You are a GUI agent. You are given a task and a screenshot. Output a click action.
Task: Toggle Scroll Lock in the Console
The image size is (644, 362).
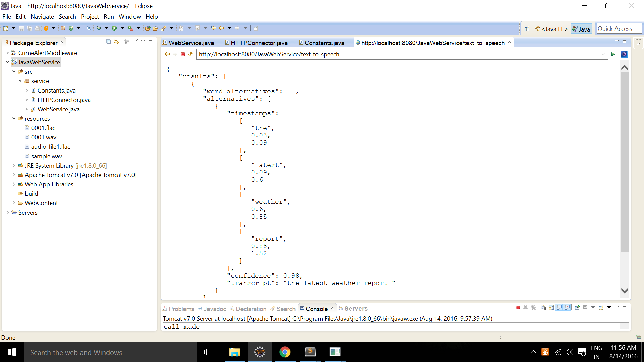click(x=551, y=308)
